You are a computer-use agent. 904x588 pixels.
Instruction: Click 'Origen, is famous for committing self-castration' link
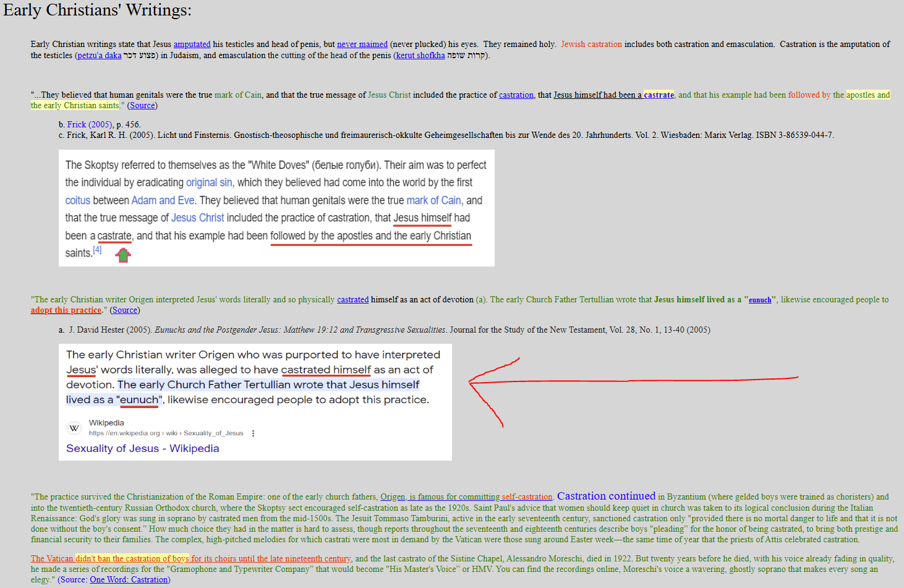(x=466, y=497)
